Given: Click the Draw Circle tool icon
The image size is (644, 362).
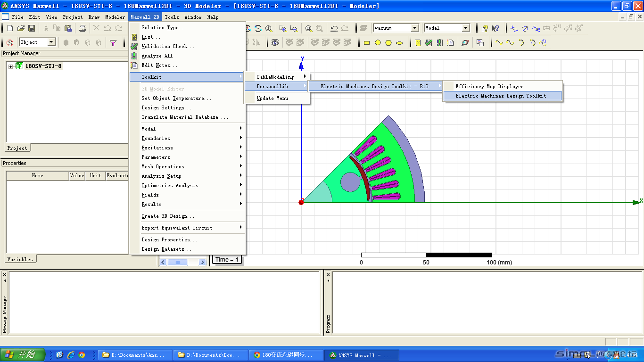Looking at the screenshot, I should pos(378,43).
